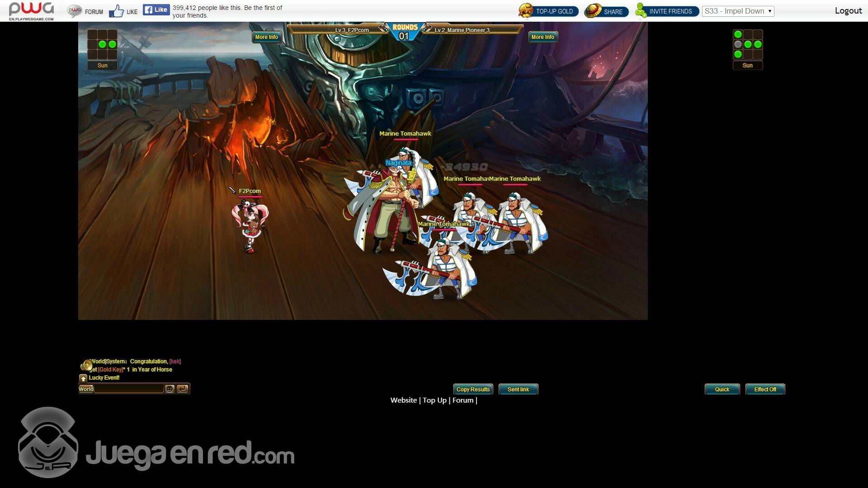Open the S33 - Impel Down server dropdown

point(738,11)
